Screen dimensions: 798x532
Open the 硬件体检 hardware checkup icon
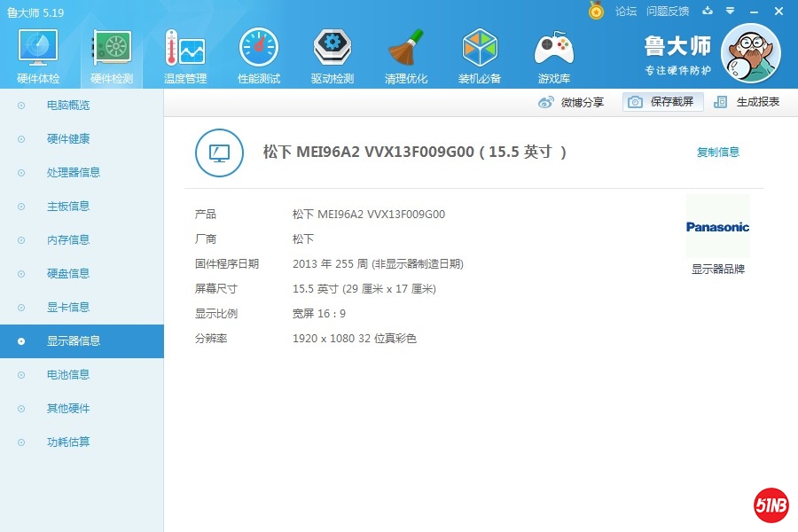click(x=38, y=49)
